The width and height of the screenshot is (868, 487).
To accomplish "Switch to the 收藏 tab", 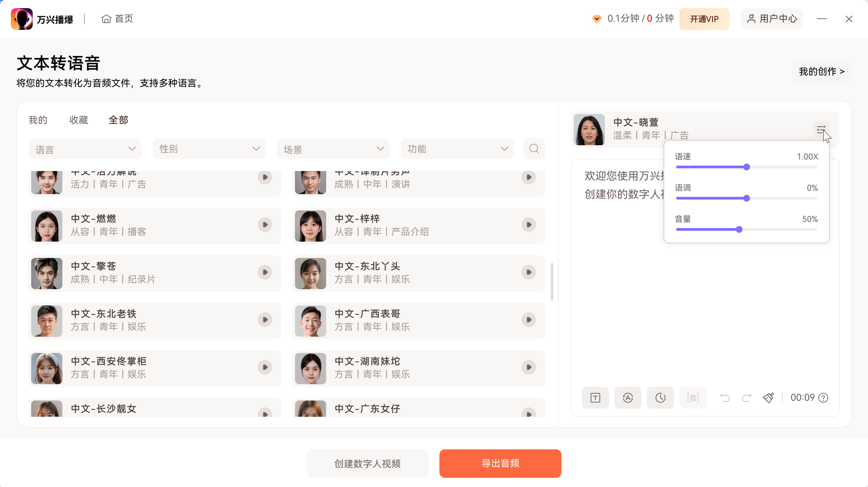I will (x=79, y=120).
